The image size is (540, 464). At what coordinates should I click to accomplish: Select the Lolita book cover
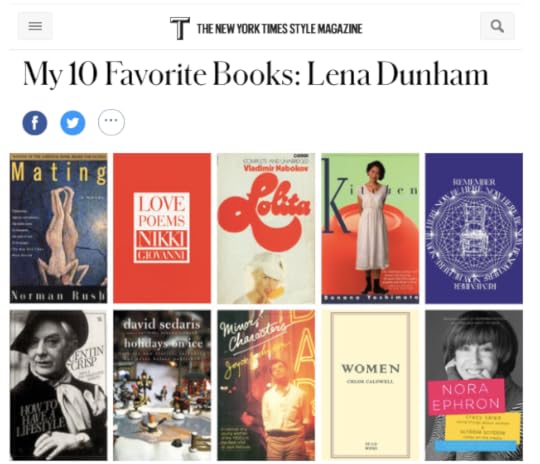point(266,228)
